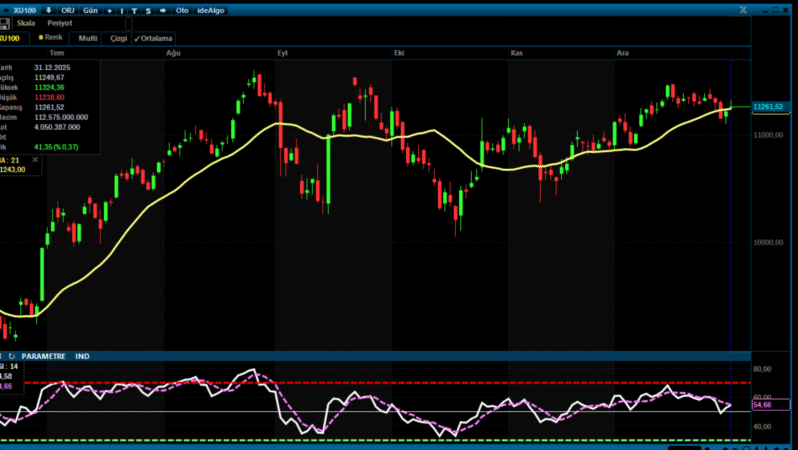798x450 pixels.
Task: Open the Renk color picker
Action: (50, 38)
